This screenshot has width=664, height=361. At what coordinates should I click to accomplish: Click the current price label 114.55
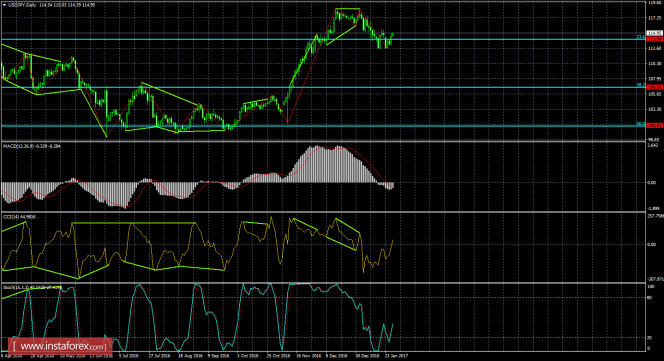coord(654,33)
